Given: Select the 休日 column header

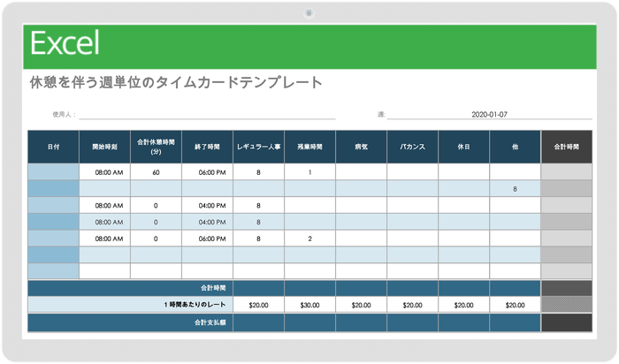Looking at the screenshot, I should tap(464, 147).
